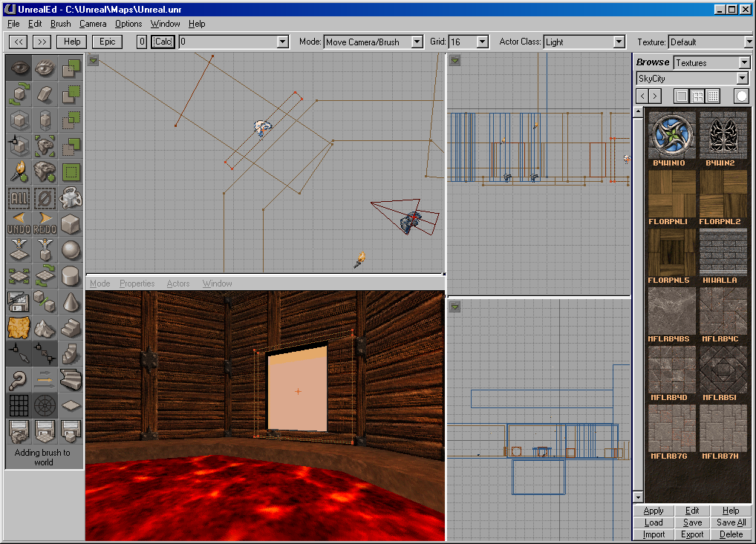Click the REDO arrow icon
Image resolution: width=756 pixels, height=544 pixels.
45,224
